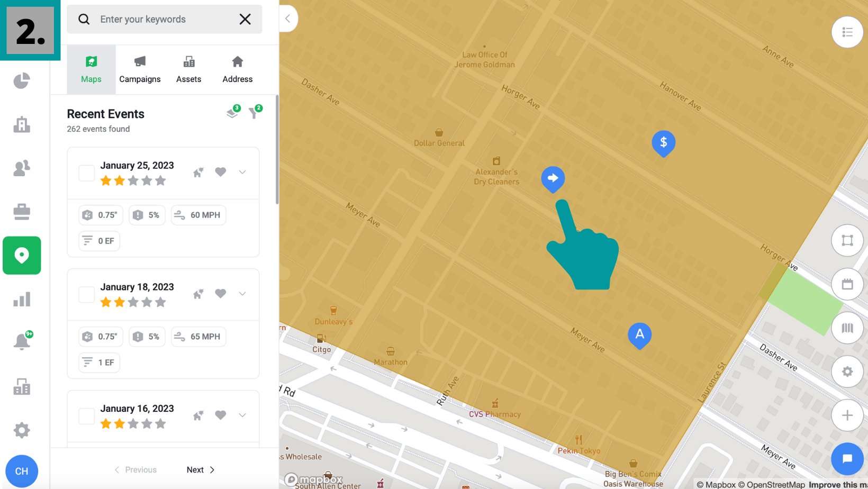Screen dimensions: 868x489
Task: Check the January 18, 2023 event box
Action: pyautogui.click(x=87, y=295)
